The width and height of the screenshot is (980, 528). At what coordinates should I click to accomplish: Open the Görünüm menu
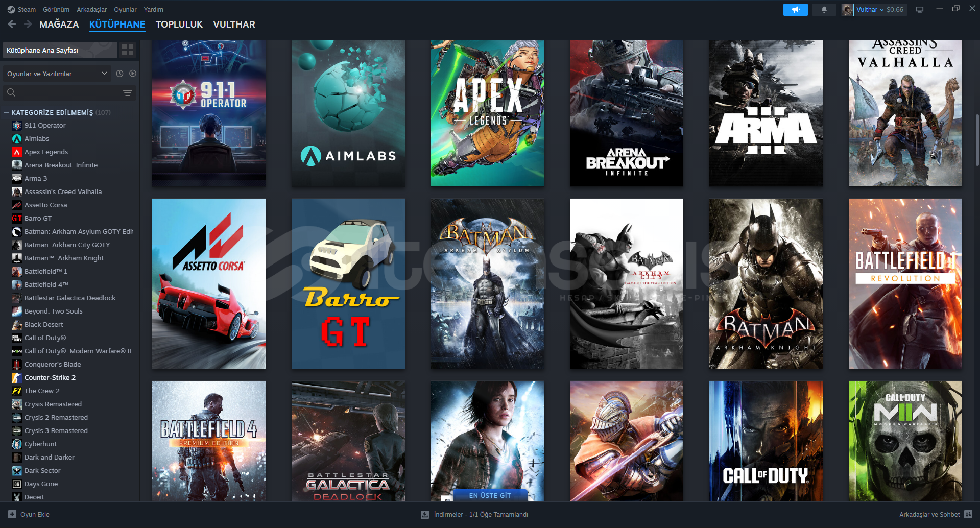(56, 10)
